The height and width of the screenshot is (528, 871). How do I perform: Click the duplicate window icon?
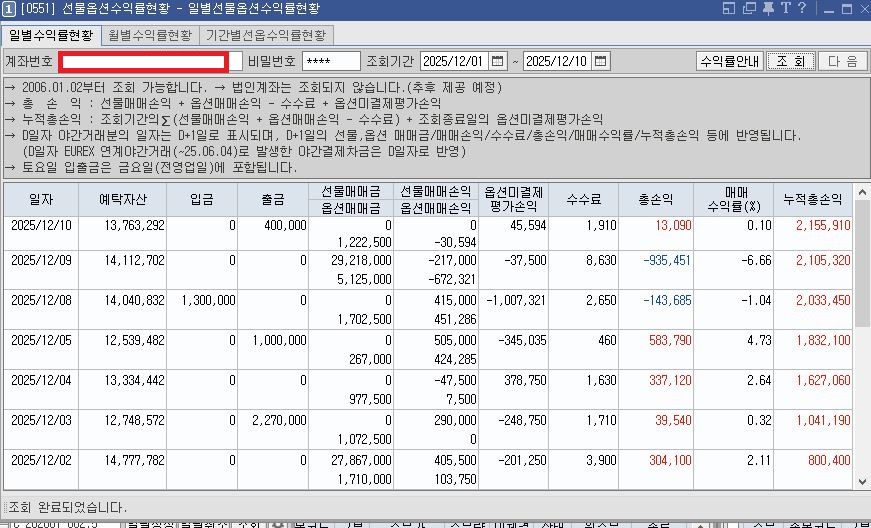click(x=749, y=8)
